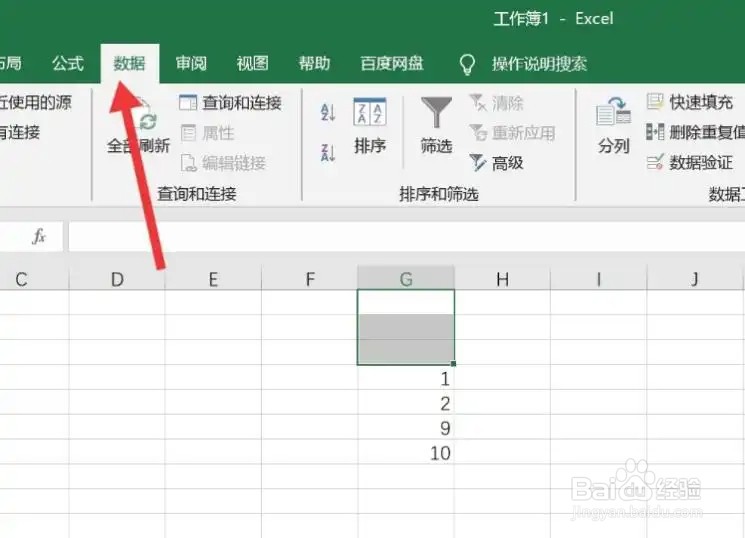Click the cell containing 1

[406, 378]
